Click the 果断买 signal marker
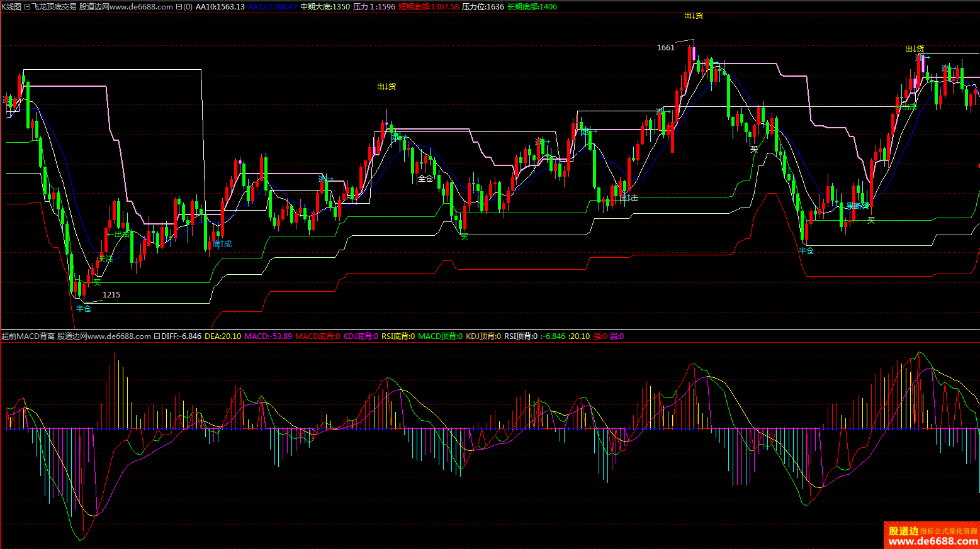Viewport: 980px width, 549px height. [857, 206]
